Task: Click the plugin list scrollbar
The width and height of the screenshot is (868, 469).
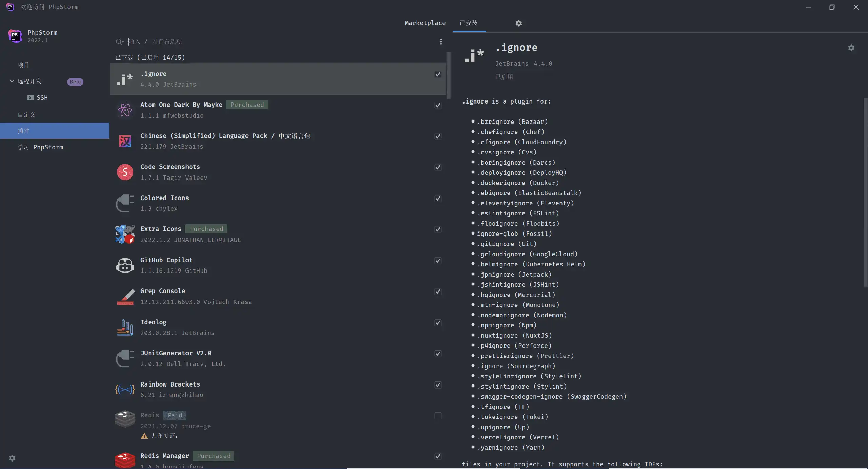Action: coord(448,75)
